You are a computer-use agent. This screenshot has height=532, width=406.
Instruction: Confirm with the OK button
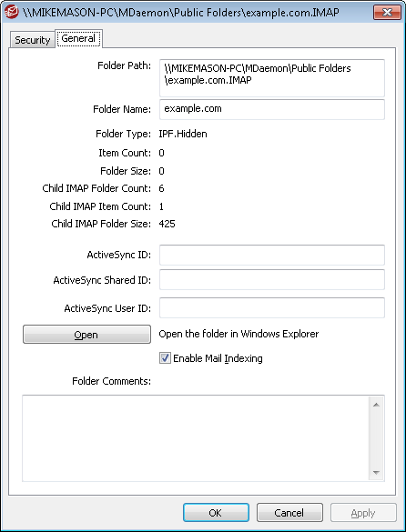pyautogui.click(x=216, y=513)
